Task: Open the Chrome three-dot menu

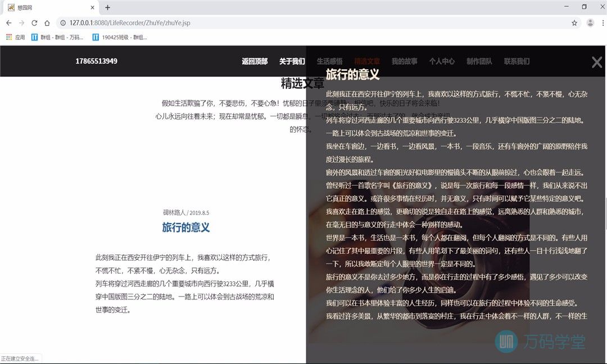Action: [603, 23]
